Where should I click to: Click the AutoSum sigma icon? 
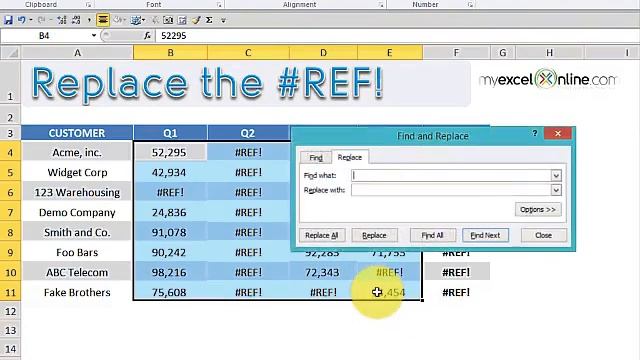tap(209, 20)
